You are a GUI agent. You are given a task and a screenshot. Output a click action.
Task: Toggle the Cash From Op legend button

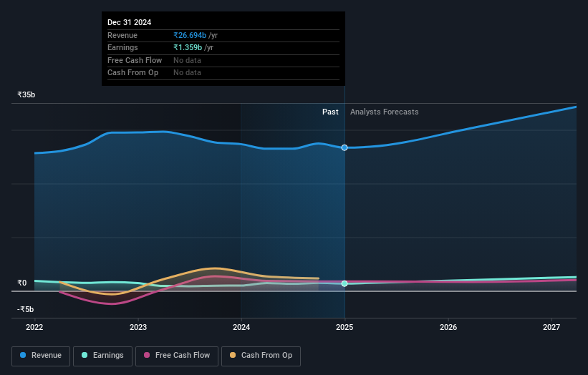tap(261, 356)
